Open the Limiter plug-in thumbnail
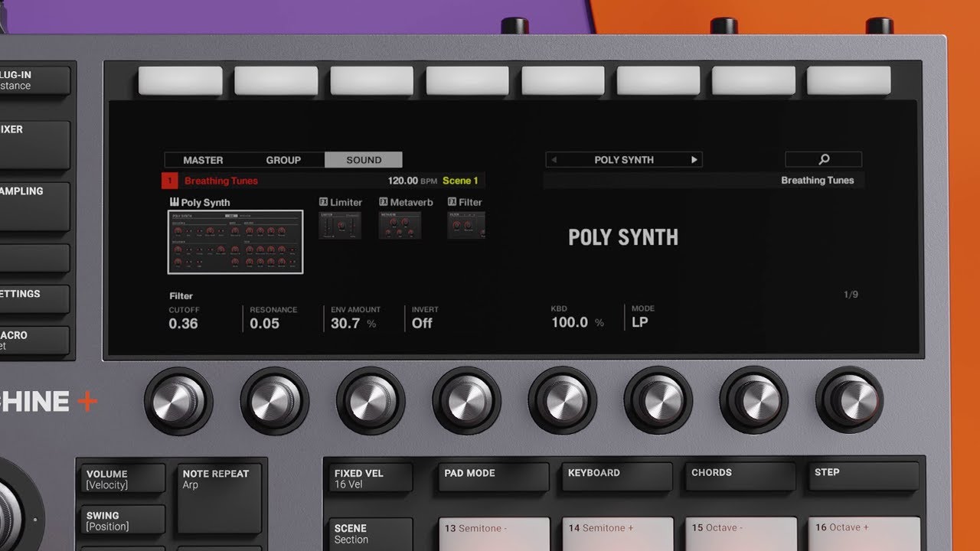 340,225
